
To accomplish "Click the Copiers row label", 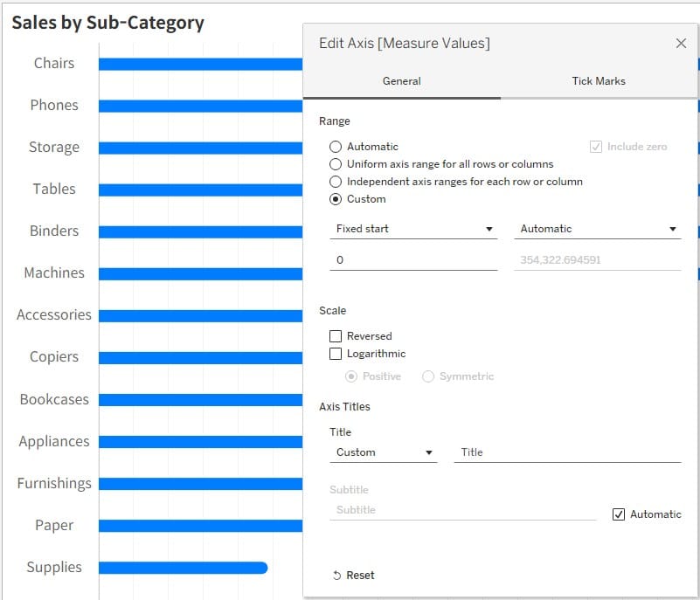I will [54, 357].
